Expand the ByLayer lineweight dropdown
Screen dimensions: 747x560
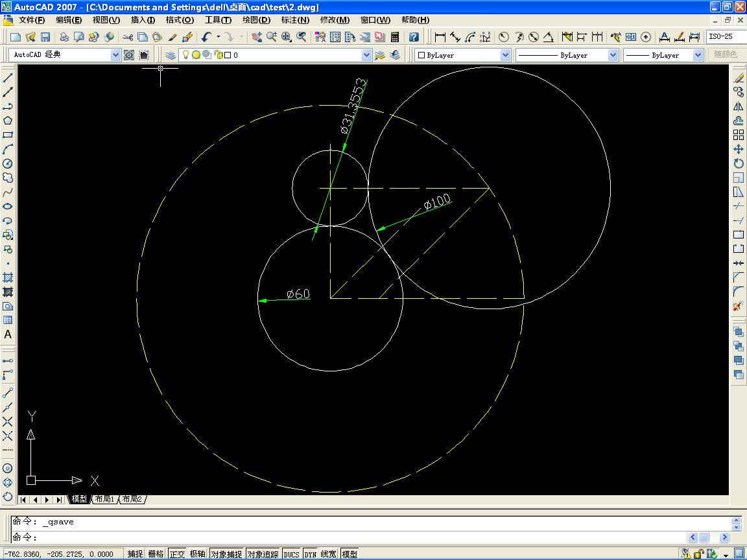click(x=698, y=55)
